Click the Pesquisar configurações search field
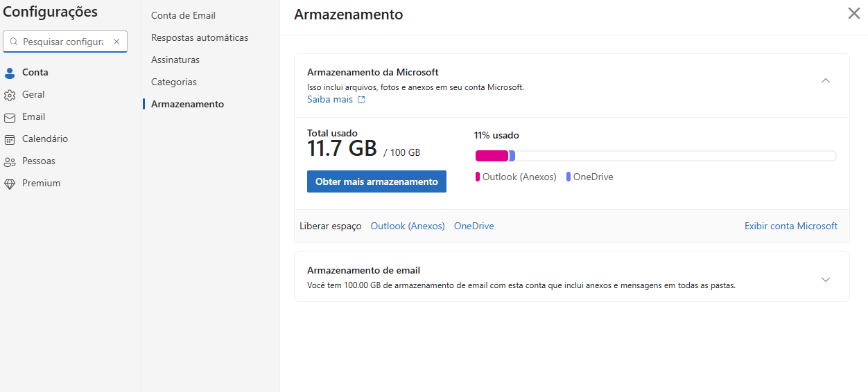The image size is (868, 392). pos(62,42)
